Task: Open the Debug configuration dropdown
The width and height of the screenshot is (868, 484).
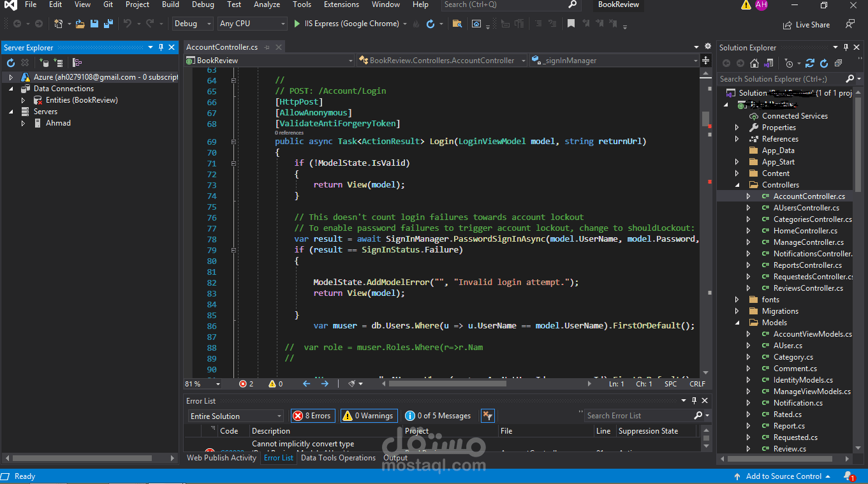Action: tap(193, 24)
